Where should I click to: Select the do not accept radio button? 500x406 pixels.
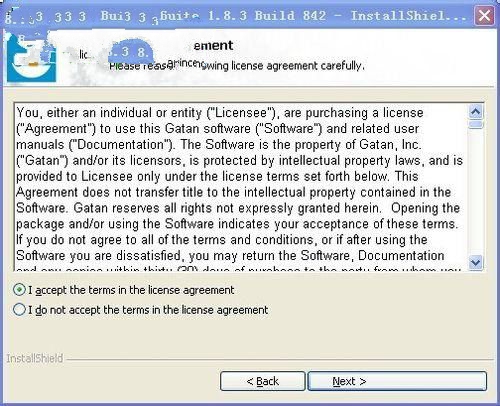click(x=19, y=310)
